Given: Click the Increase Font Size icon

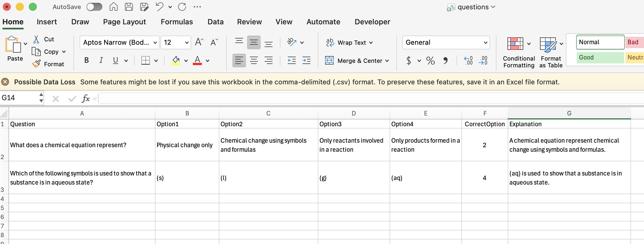Looking at the screenshot, I should pyautogui.click(x=199, y=42).
